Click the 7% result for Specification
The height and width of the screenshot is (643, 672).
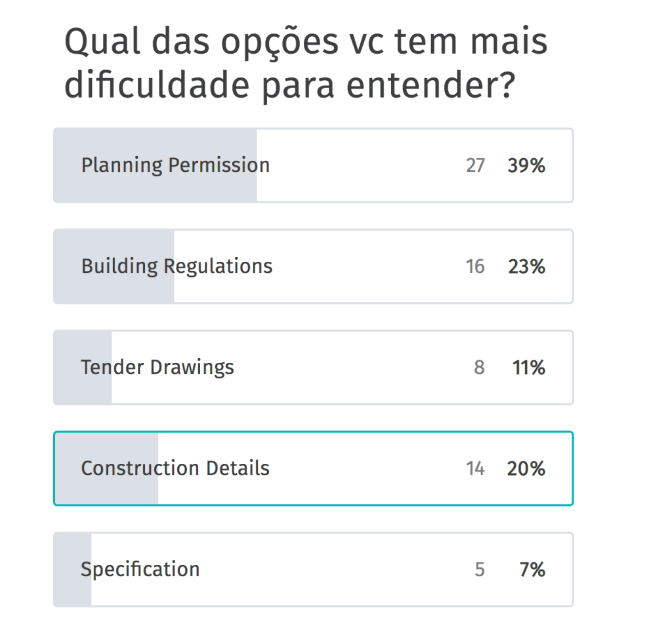point(532,570)
